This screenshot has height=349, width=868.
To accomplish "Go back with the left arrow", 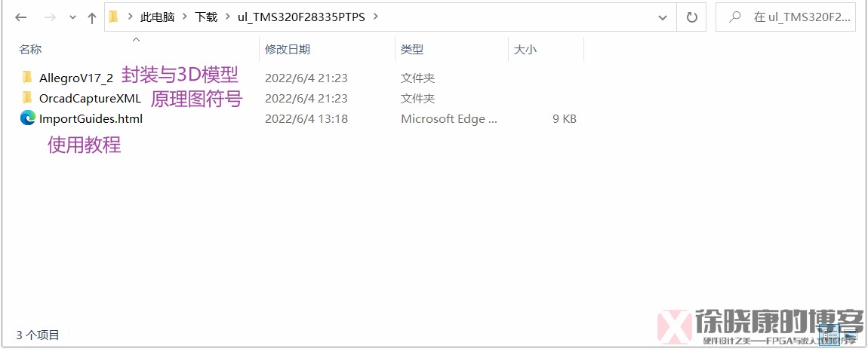I will (21, 17).
